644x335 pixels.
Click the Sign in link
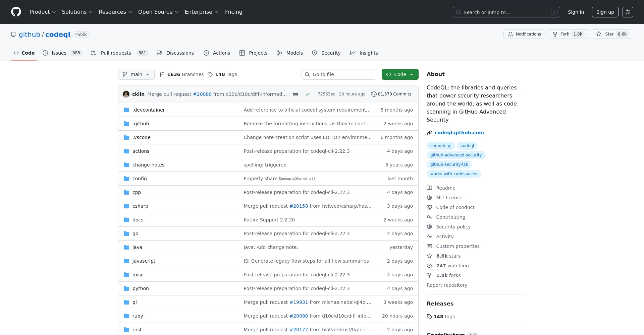[576, 12]
